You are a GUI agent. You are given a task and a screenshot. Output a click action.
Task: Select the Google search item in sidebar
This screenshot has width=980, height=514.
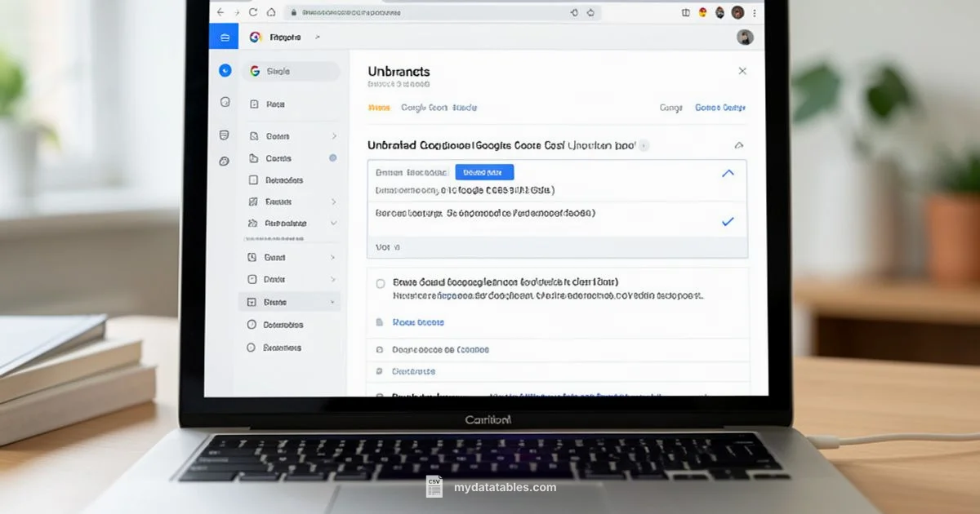pyautogui.click(x=290, y=72)
